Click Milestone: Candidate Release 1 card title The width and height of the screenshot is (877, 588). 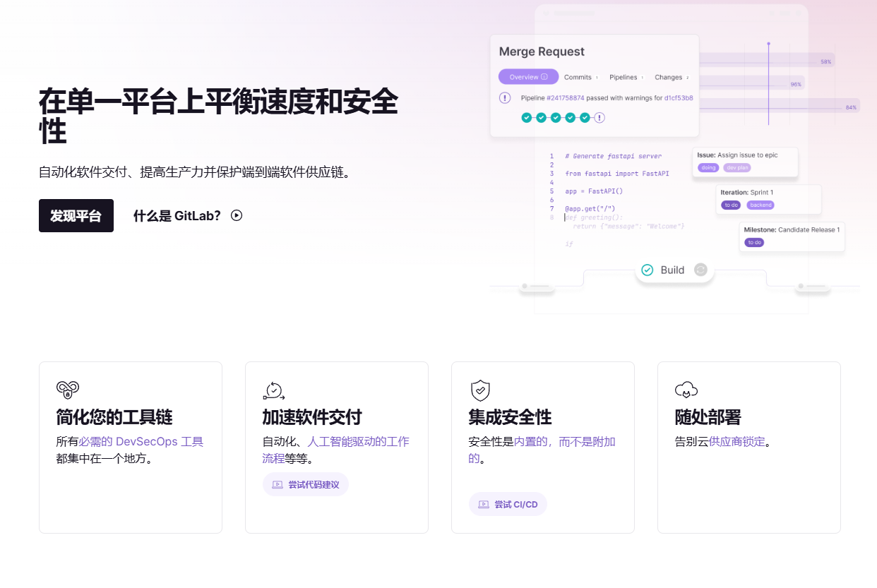coord(792,229)
